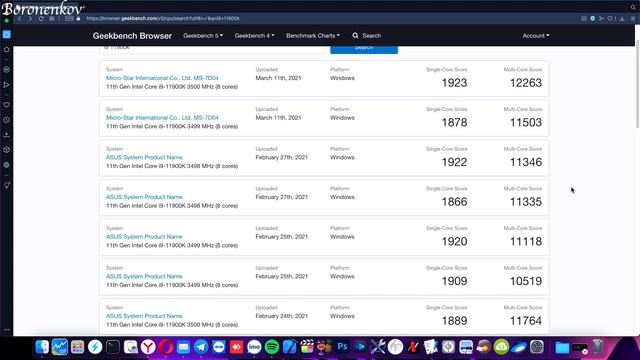The image size is (640, 360).
Task: Open the sidebar heart bookmarks icon
Action: (7, 105)
